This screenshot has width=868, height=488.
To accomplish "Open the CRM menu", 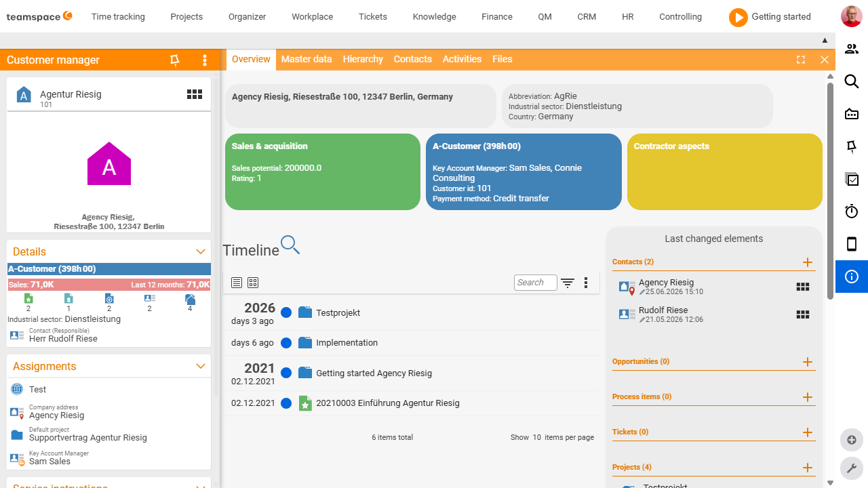I will point(587,17).
